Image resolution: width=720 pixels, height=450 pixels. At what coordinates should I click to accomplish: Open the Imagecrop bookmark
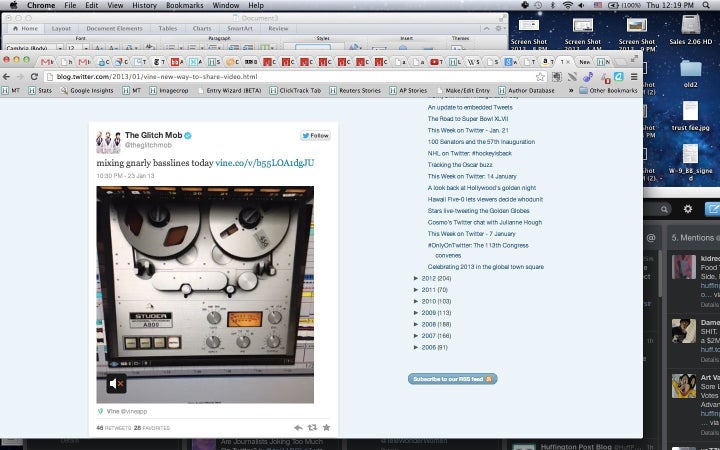pyautogui.click(x=169, y=90)
